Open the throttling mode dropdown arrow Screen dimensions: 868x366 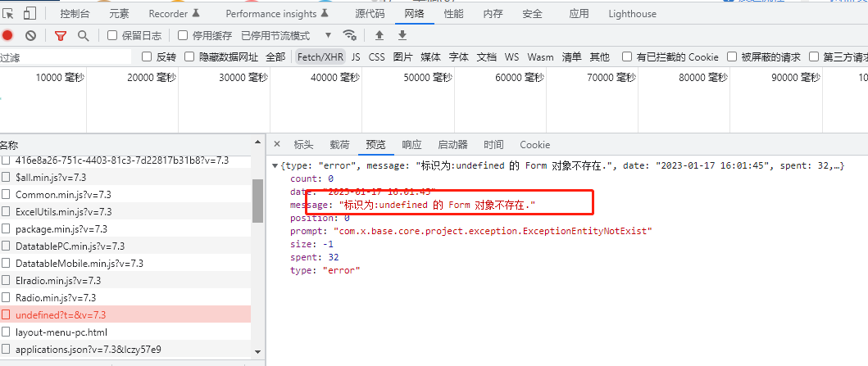click(328, 35)
